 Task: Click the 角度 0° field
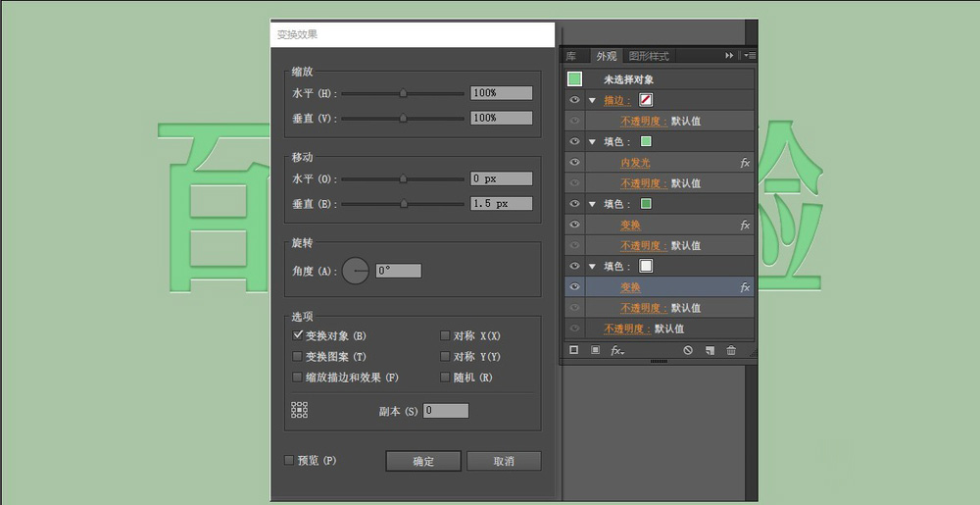(399, 271)
